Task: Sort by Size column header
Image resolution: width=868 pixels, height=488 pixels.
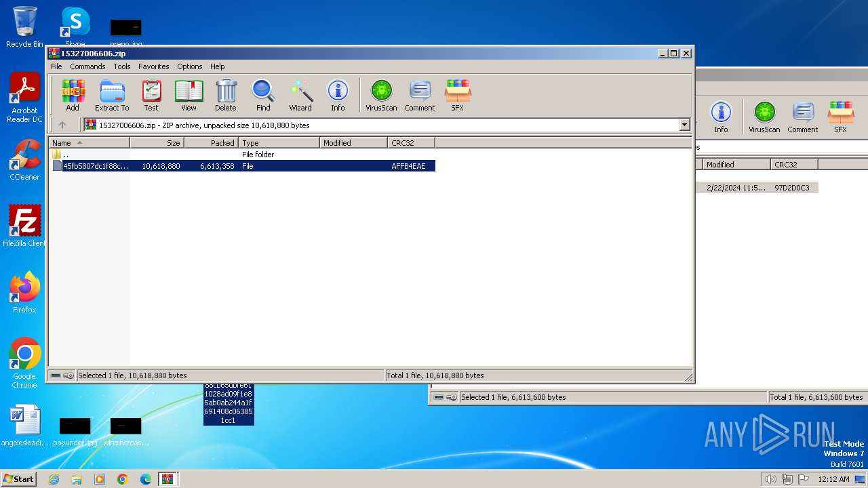Action: pos(157,143)
